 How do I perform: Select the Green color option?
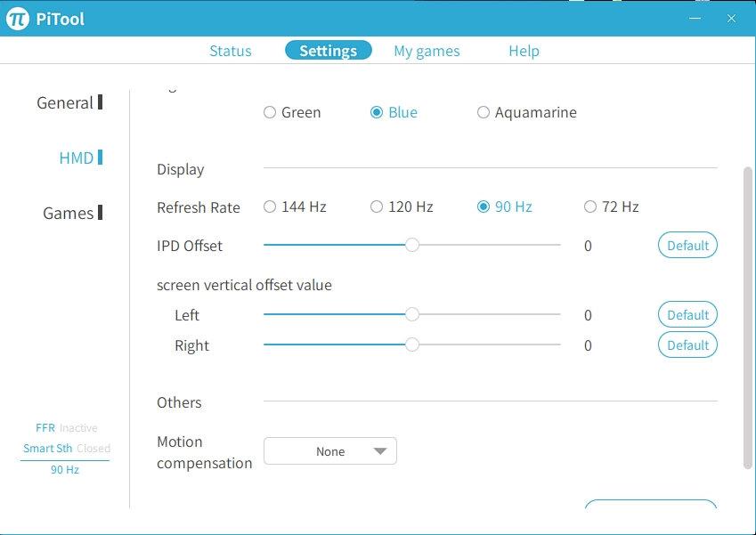[x=270, y=113]
